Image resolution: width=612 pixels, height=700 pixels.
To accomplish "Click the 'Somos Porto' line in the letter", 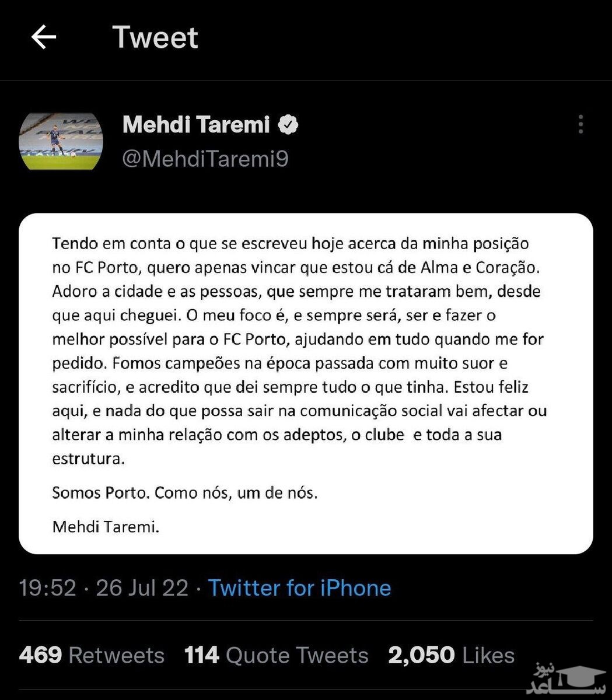I will tap(185, 493).
